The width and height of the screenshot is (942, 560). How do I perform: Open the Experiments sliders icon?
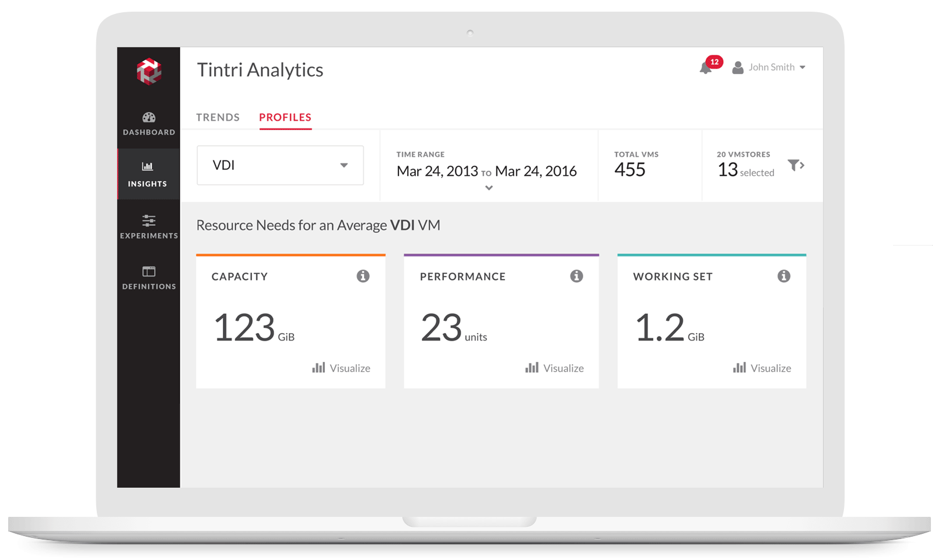(x=149, y=220)
